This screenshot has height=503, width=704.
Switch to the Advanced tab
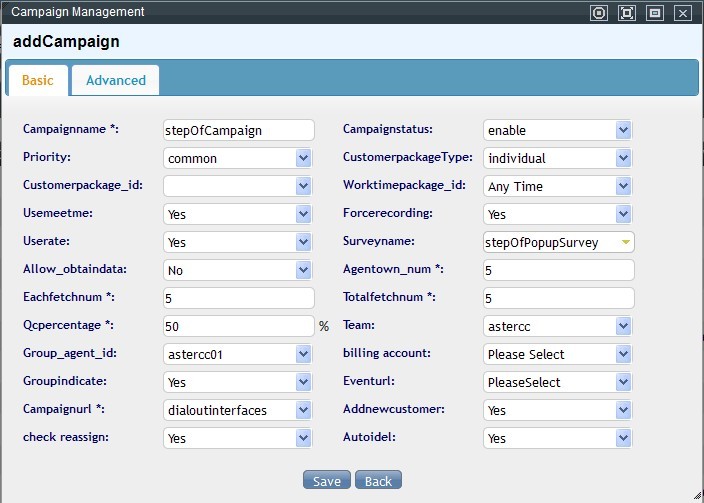[x=115, y=80]
